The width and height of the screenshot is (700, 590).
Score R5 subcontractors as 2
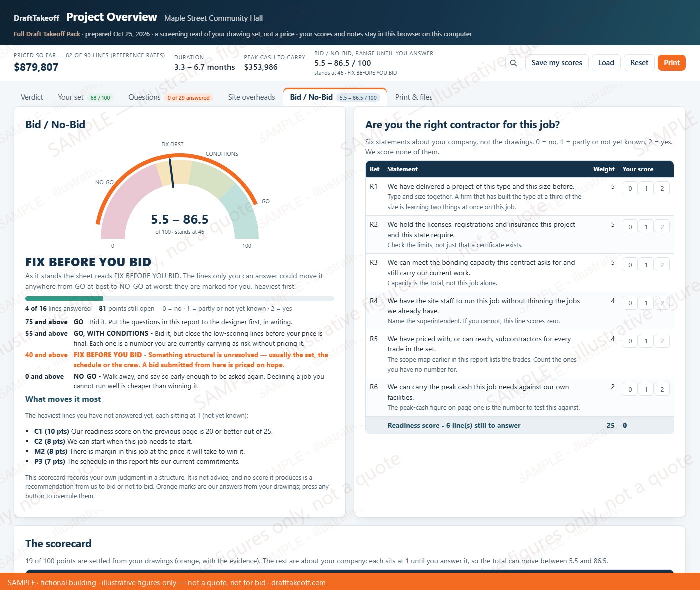662,341
